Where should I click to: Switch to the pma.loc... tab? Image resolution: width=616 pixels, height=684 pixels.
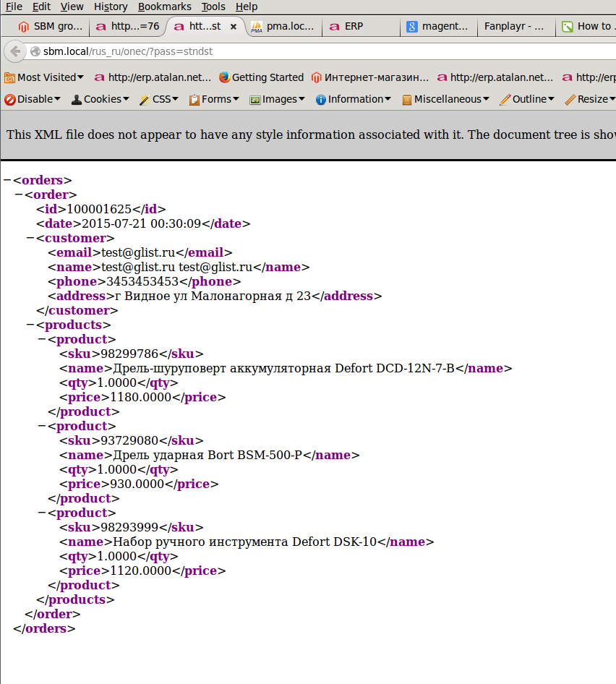click(283, 27)
